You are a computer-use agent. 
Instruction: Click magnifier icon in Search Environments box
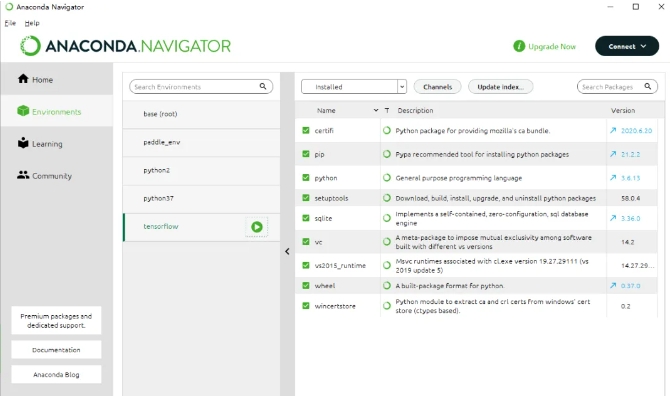tap(263, 86)
